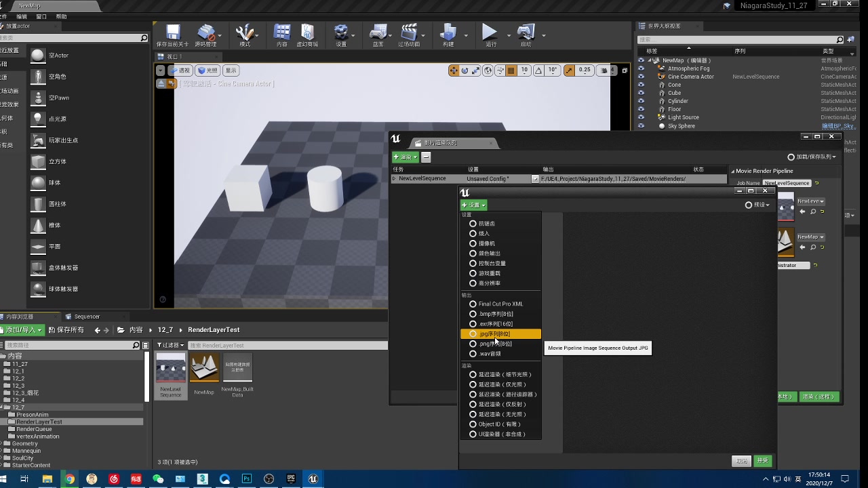Open the Presets (预设) dropdown
Screen dimensions: 868x488
click(x=758, y=205)
